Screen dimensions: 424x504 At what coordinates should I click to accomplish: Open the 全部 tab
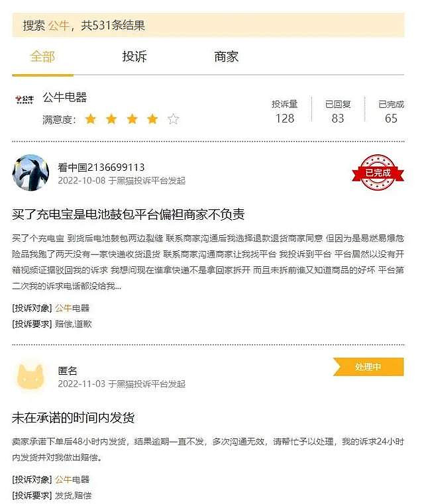tap(42, 56)
